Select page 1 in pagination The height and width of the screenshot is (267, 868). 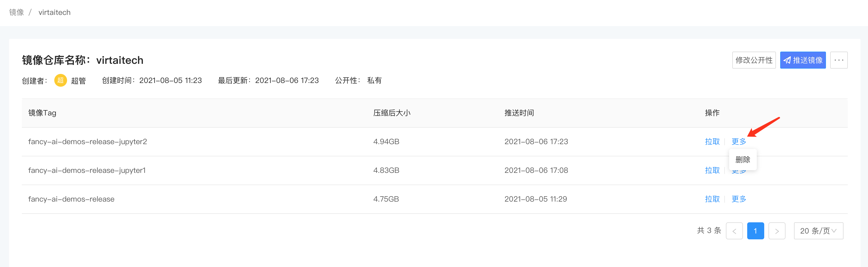[x=755, y=231]
